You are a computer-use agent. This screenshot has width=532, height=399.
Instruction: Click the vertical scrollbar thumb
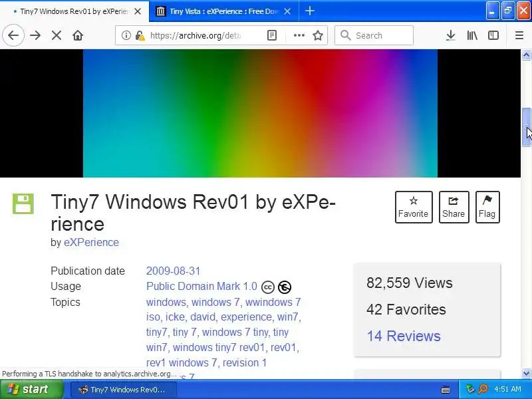tap(526, 127)
